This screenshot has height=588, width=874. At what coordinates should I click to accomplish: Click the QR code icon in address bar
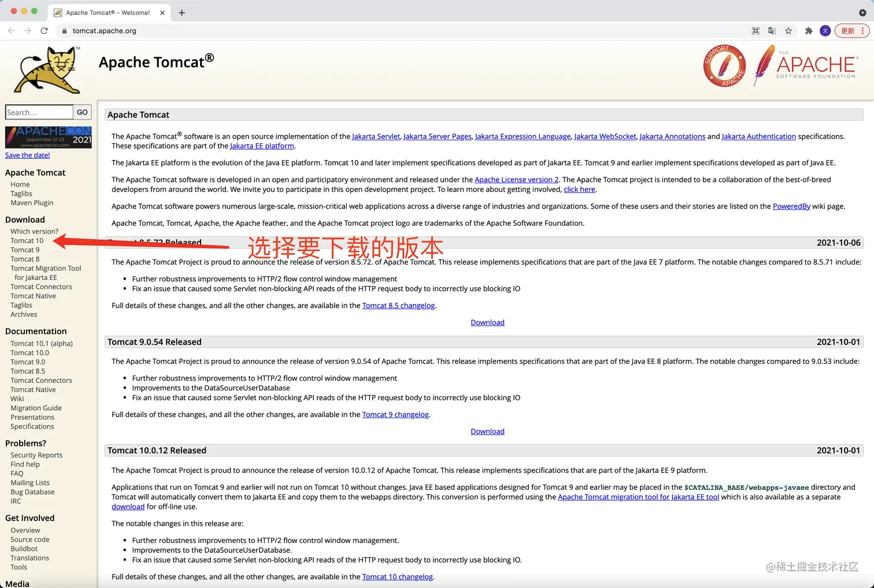[756, 31]
